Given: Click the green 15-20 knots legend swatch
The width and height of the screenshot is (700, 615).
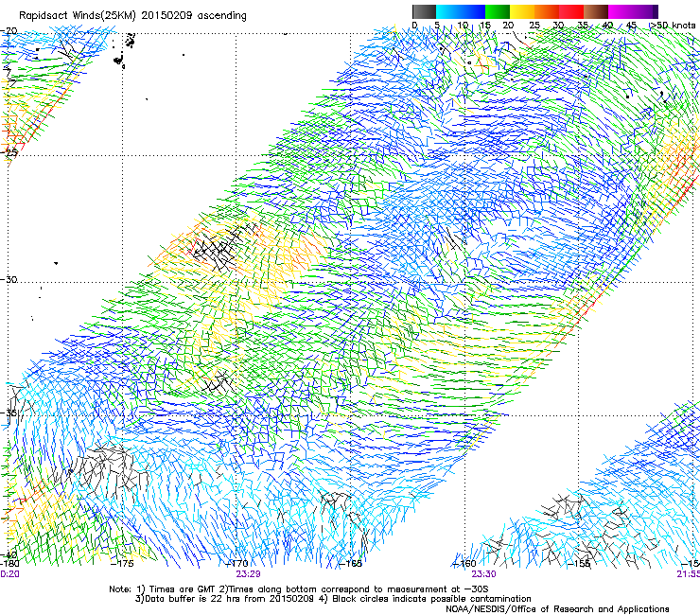Looking at the screenshot, I should coord(498,11).
